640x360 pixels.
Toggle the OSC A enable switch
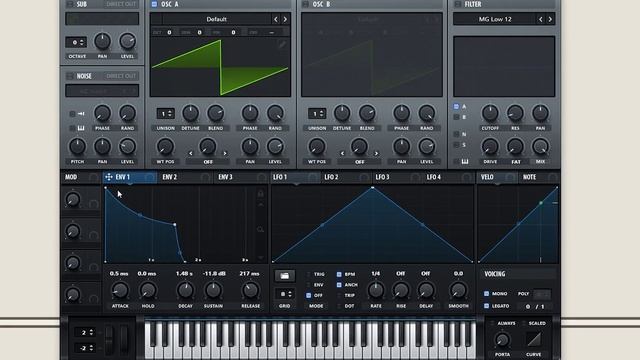[154, 4]
